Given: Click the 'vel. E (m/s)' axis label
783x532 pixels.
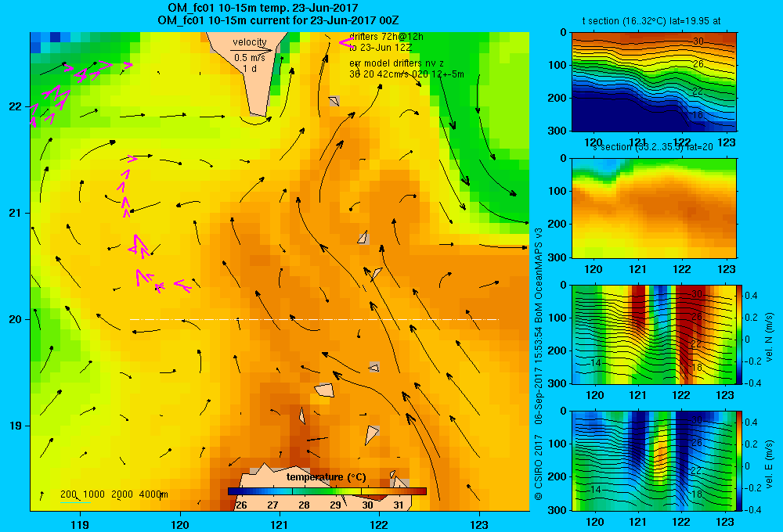Looking at the screenshot, I should (770, 464).
